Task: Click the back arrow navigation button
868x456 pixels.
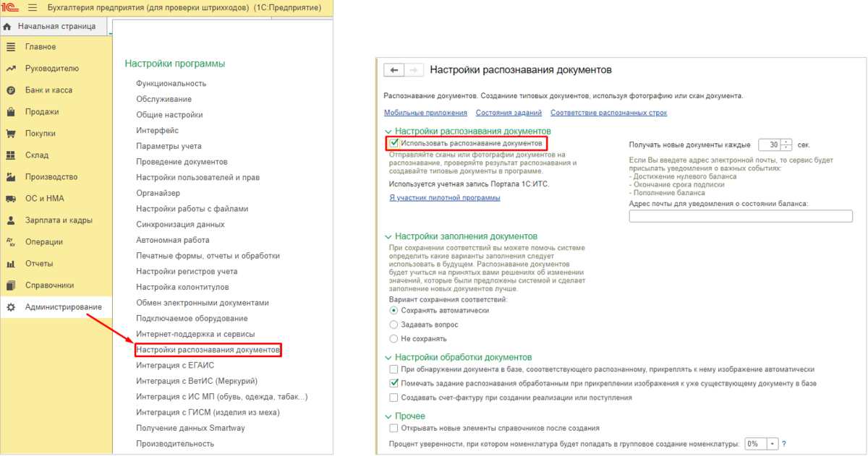Action: pos(393,70)
